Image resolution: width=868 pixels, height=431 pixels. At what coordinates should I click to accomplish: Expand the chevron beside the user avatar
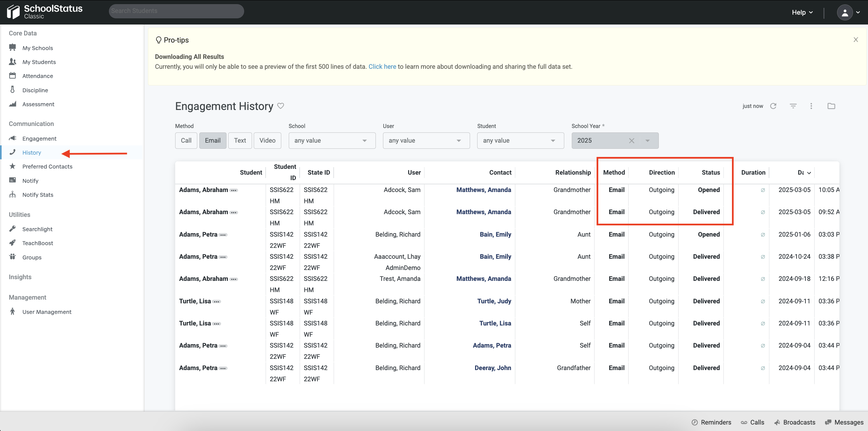point(858,12)
